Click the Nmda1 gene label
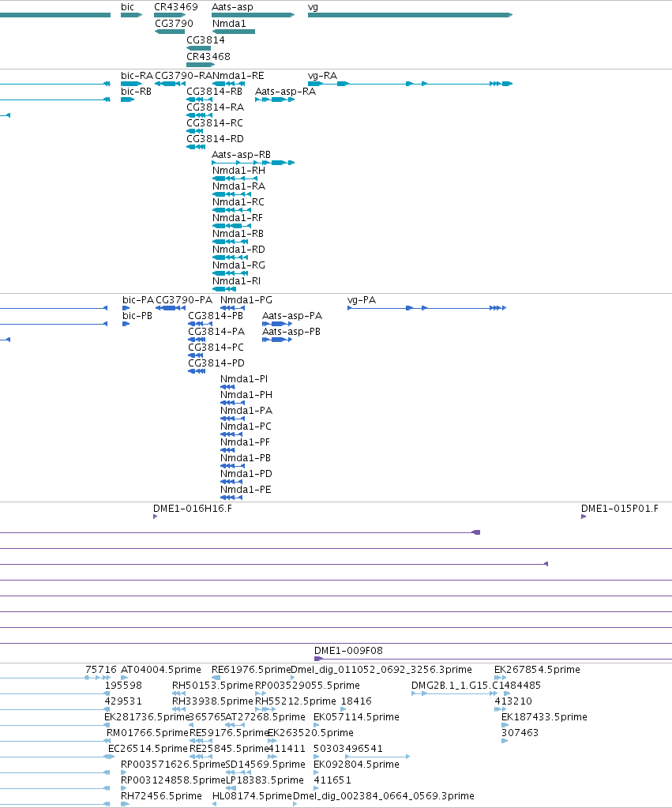Screen dimensions: 672x808 (x=229, y=24)
